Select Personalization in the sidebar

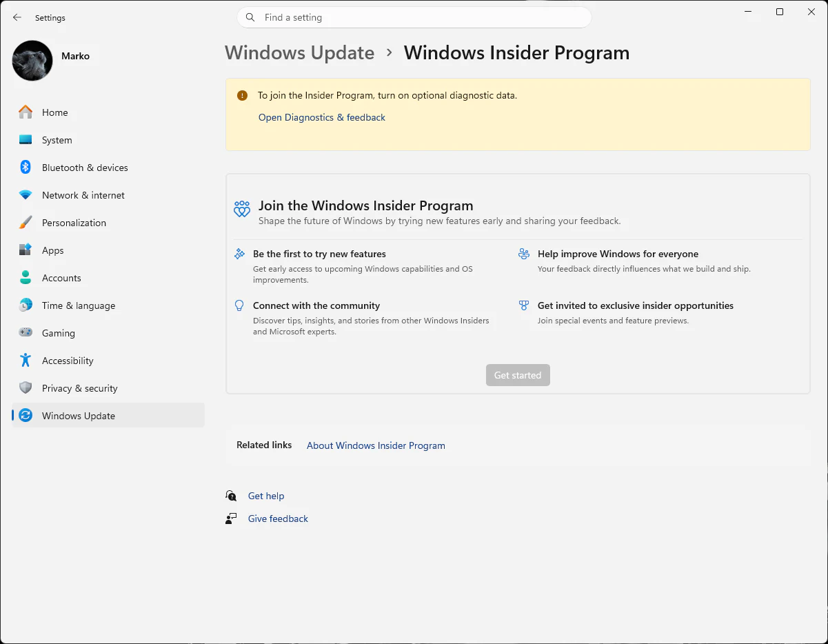click(x=108, y=222)
